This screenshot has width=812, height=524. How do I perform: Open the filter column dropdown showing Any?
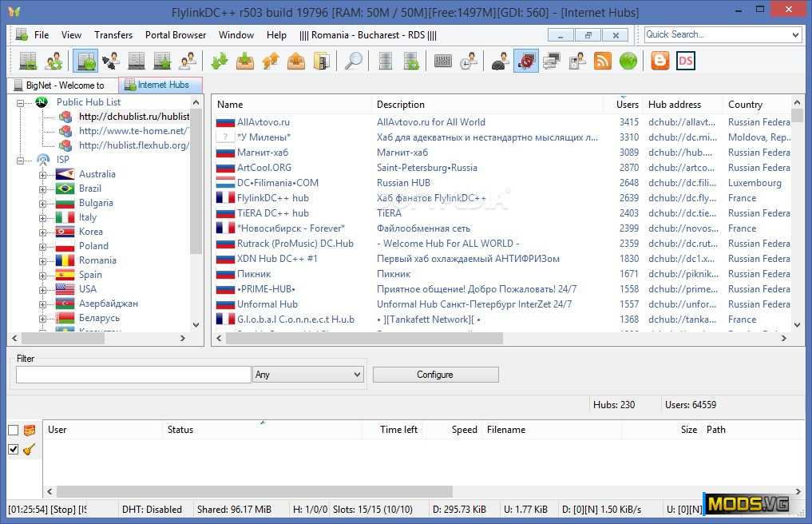(307, 375)
